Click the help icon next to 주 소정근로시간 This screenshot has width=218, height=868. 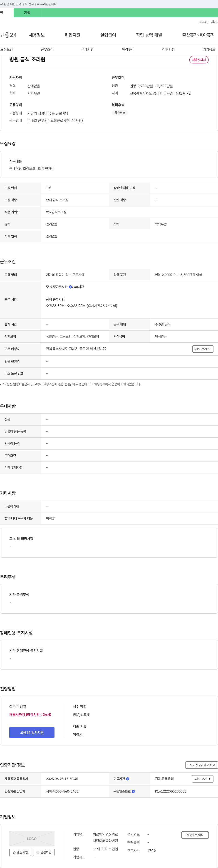point(70,287)
